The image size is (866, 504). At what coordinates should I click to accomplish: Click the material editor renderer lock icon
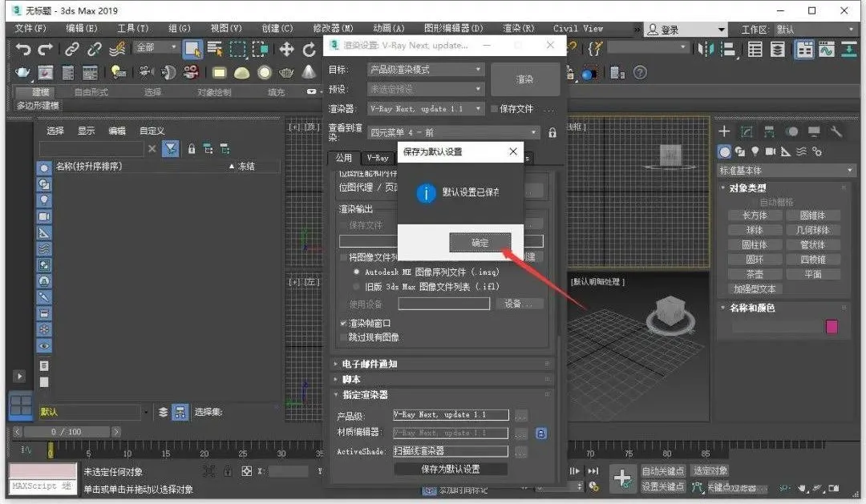[541, 433]
